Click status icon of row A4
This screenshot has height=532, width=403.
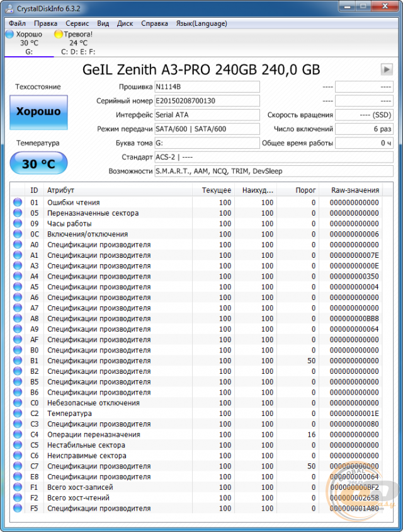pos(18,276)
